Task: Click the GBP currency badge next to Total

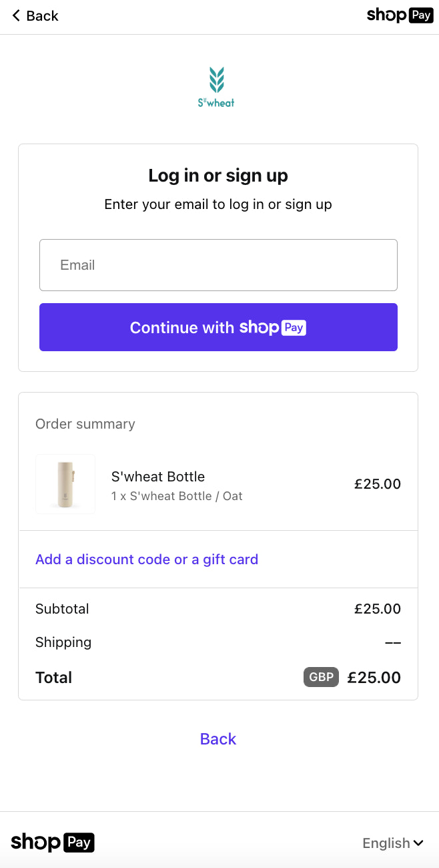Action: click(321, 677)
